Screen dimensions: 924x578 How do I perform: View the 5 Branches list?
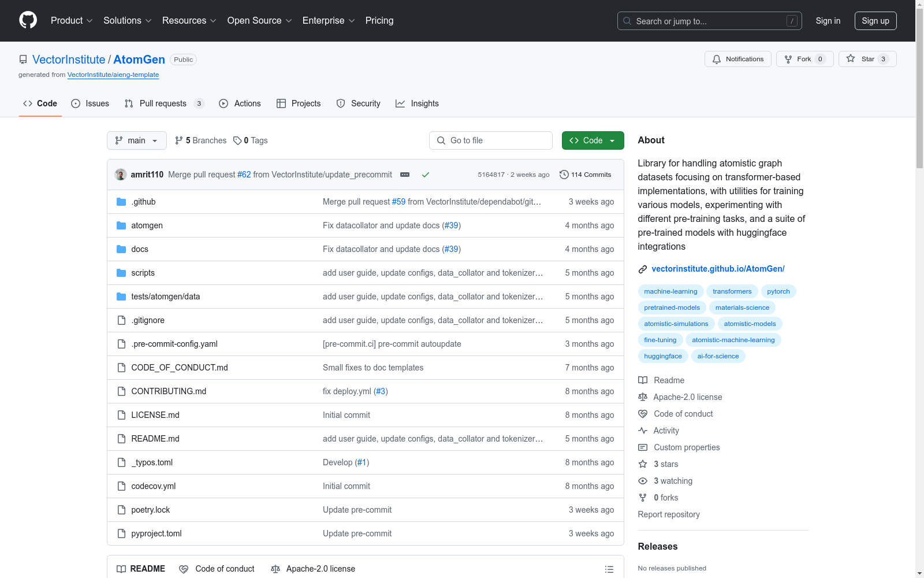tap(201, 140)
